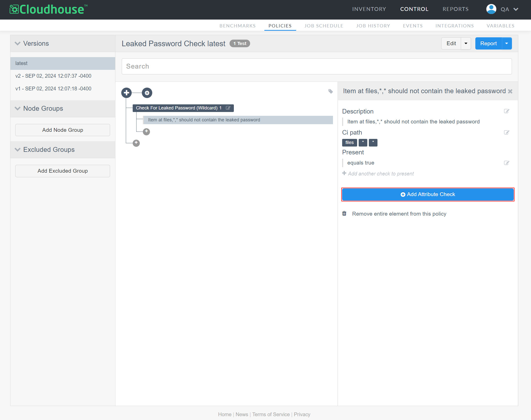Open the Terms of Service link
Image resolution: width=531 pixels, height=420 pixels.
click(x=271, y=414)
